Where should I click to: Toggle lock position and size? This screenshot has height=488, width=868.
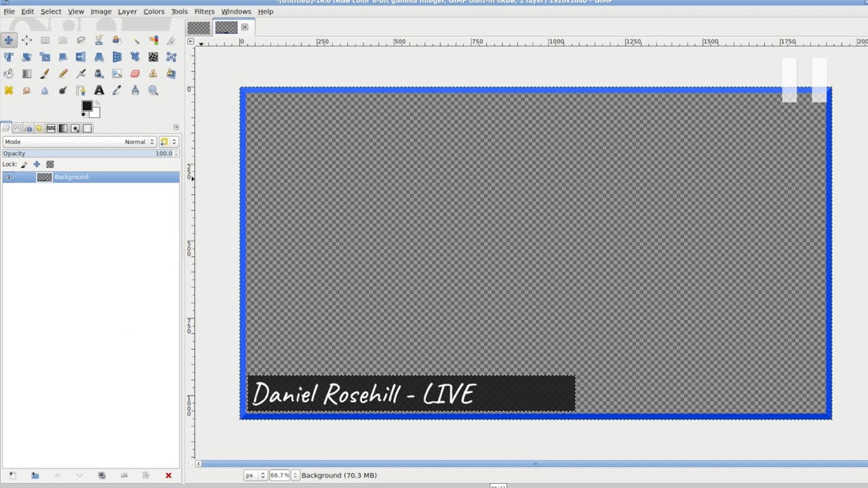click(x=37, y=164)
